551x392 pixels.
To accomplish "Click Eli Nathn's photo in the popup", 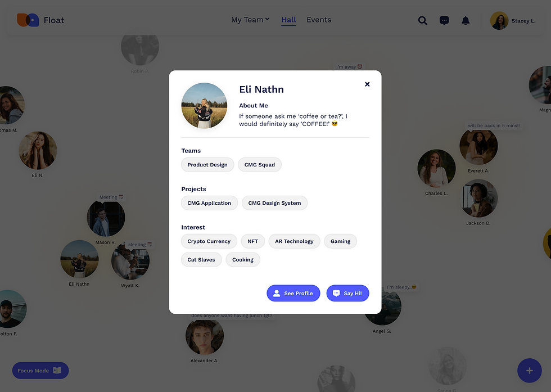I will pos(204,106).
